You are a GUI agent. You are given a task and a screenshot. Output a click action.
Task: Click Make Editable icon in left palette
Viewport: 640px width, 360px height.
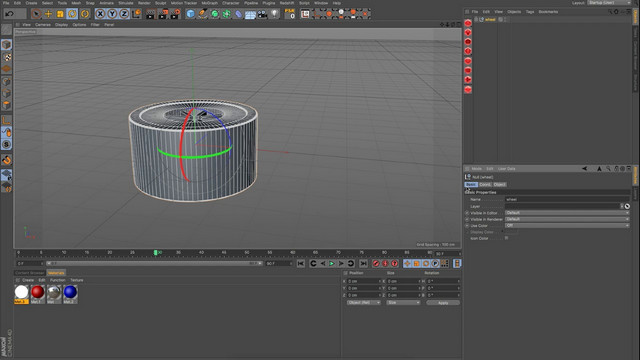pyautogui.click(x=7, y=29)
